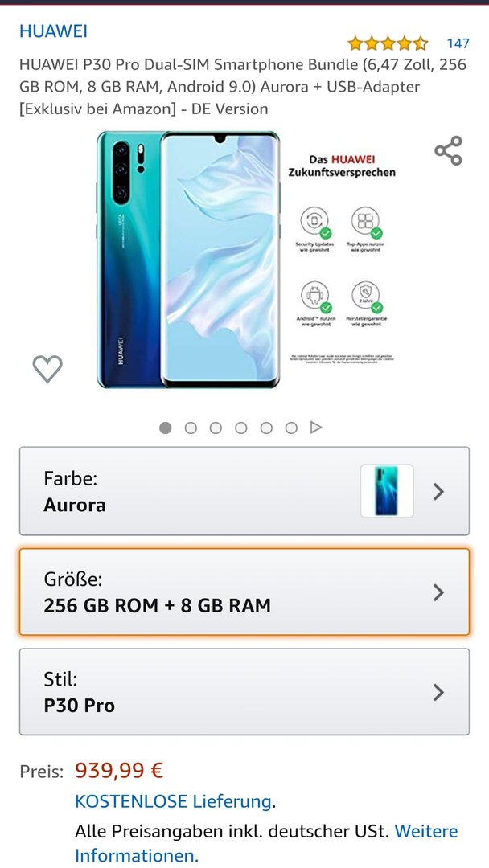Tap the share icon
The height and width of the screenshot is (868, 489).
[448, 150]
